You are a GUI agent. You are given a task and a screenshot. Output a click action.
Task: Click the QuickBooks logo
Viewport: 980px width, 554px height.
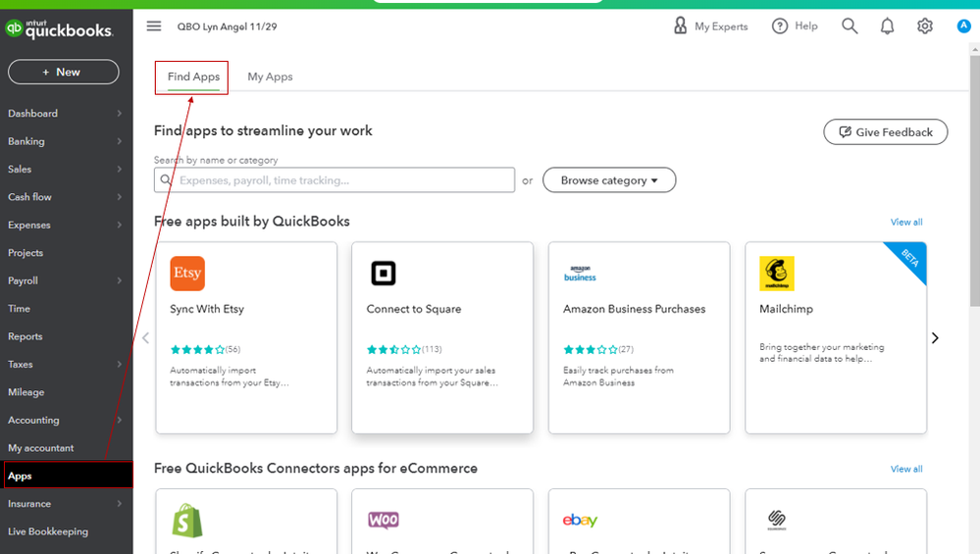(x=60, y=28)
